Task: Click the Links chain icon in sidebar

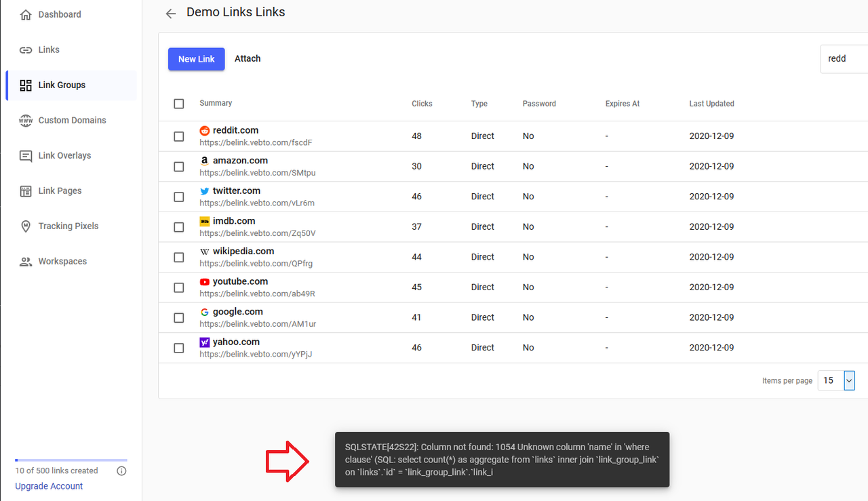Action: 26,49
